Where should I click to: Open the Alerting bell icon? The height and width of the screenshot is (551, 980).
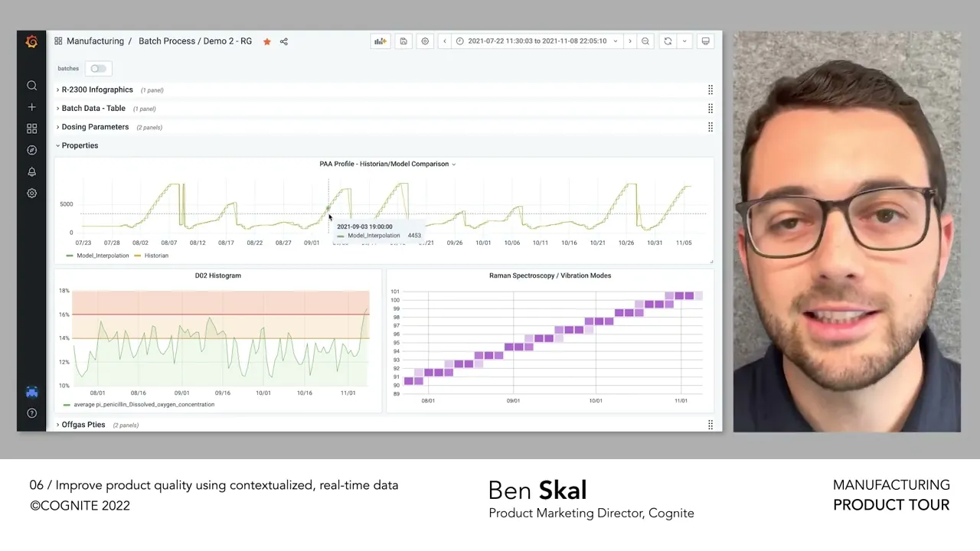pos(31,171)
